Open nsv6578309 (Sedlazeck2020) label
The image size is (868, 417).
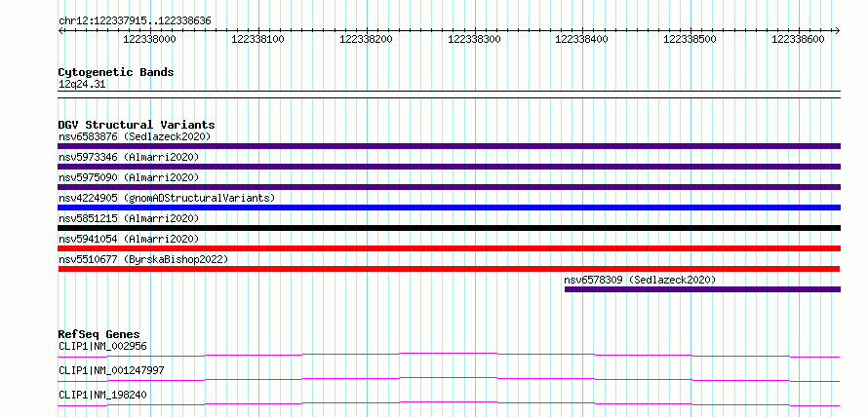tap(640, 280)
